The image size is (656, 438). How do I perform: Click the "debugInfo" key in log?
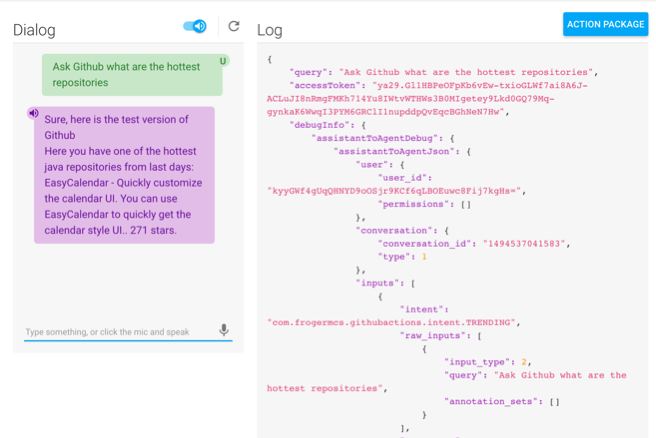coord(320,125)
